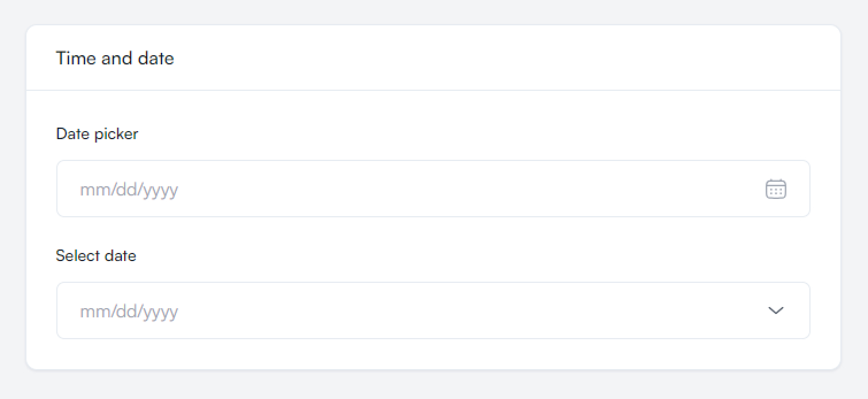Expand the Select date chevron arrow

point(776,310)
